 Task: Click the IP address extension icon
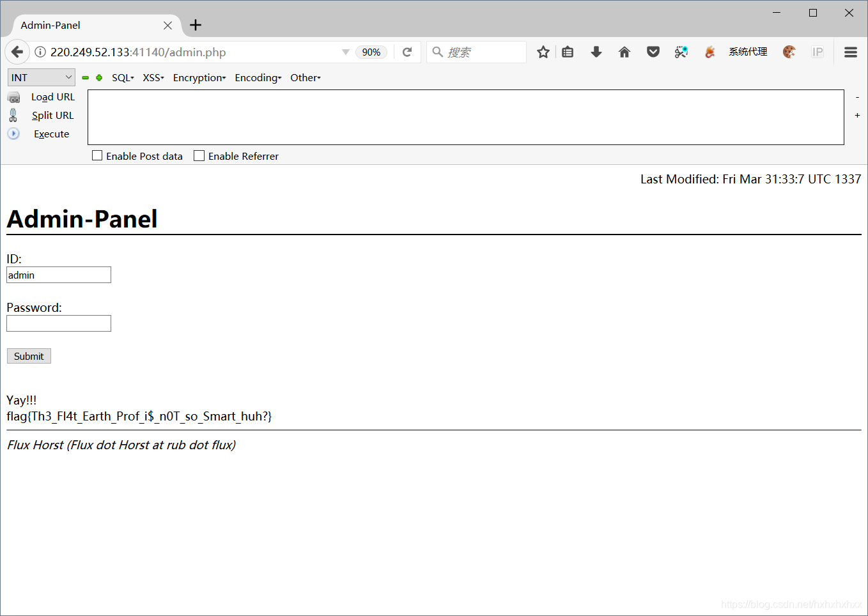[818, 52]
